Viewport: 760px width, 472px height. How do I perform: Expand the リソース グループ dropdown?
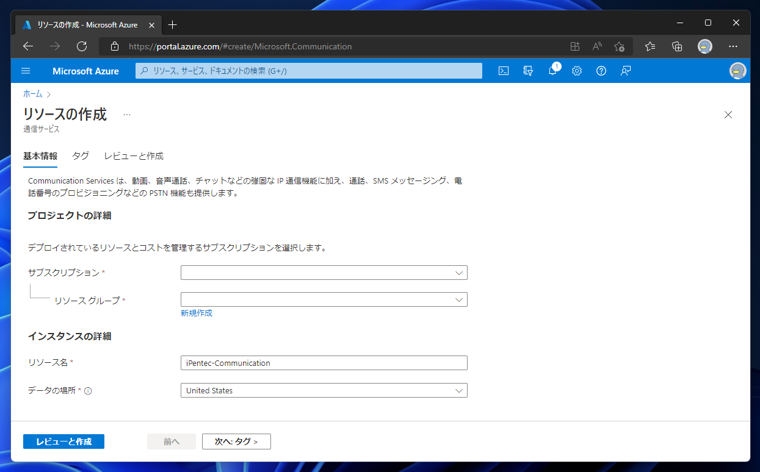pos(324,299)
